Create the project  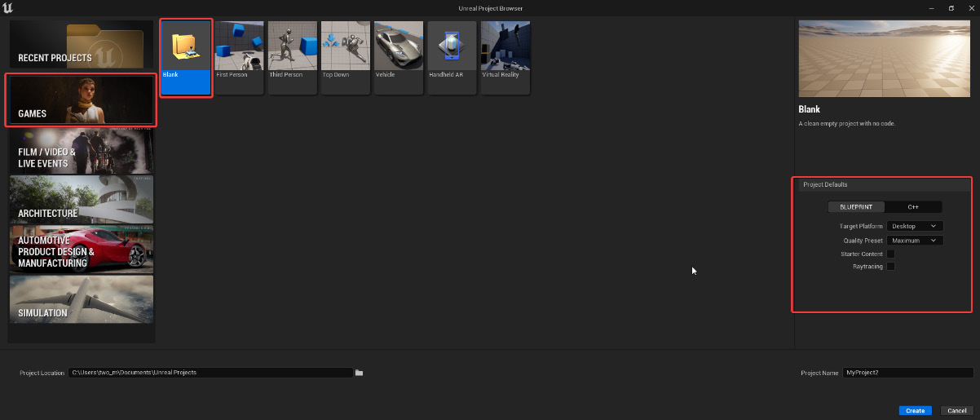tap(915, 411)
